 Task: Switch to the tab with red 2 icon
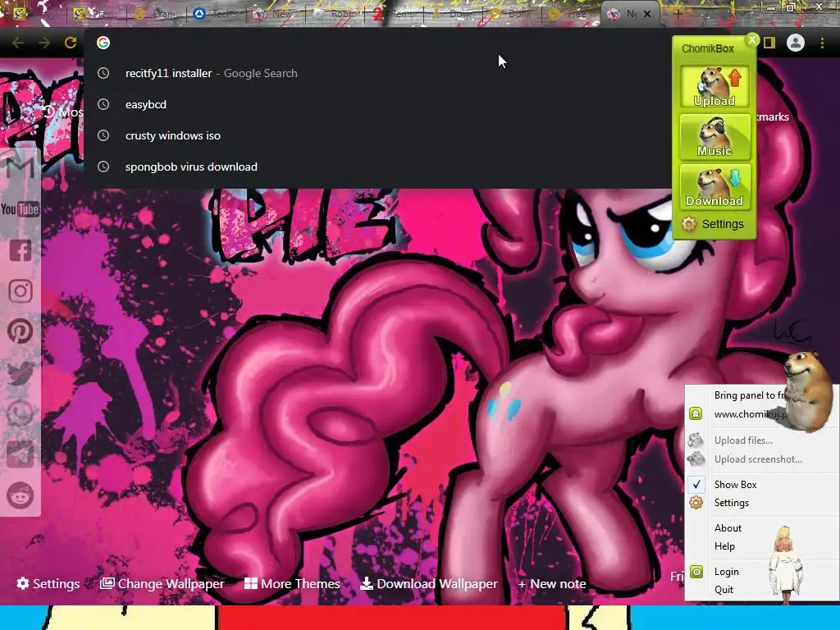(x=395, y=14)
